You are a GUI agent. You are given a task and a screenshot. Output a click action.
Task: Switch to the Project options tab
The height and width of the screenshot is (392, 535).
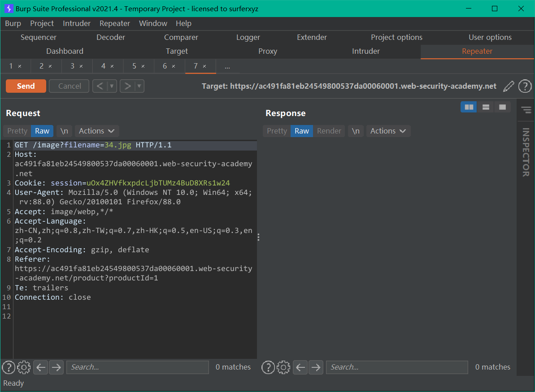396,38
